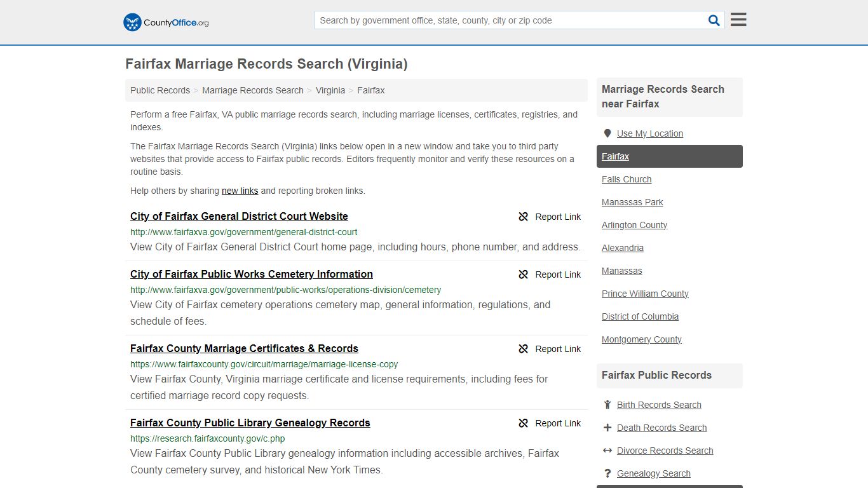
Task: Click the page heading Fairfax Marriage Records Search (Virginia)
Action: [x=266, y=64]
